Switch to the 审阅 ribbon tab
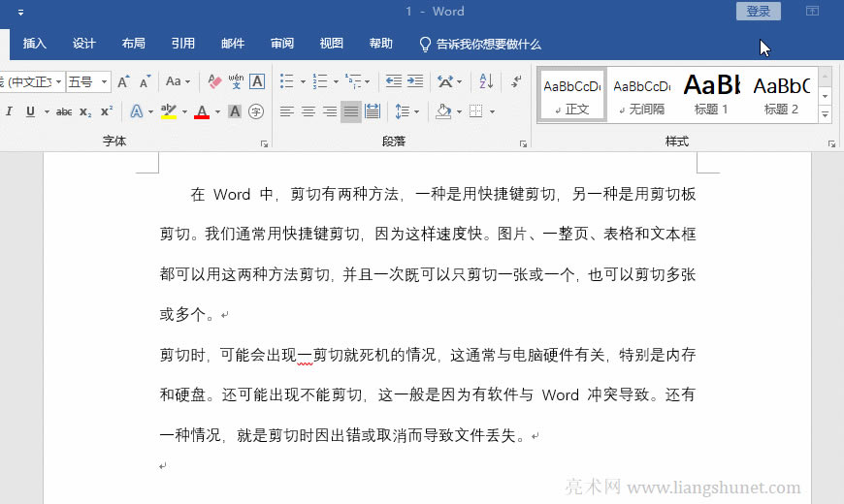The image size is (844, 504). point(282,44)
